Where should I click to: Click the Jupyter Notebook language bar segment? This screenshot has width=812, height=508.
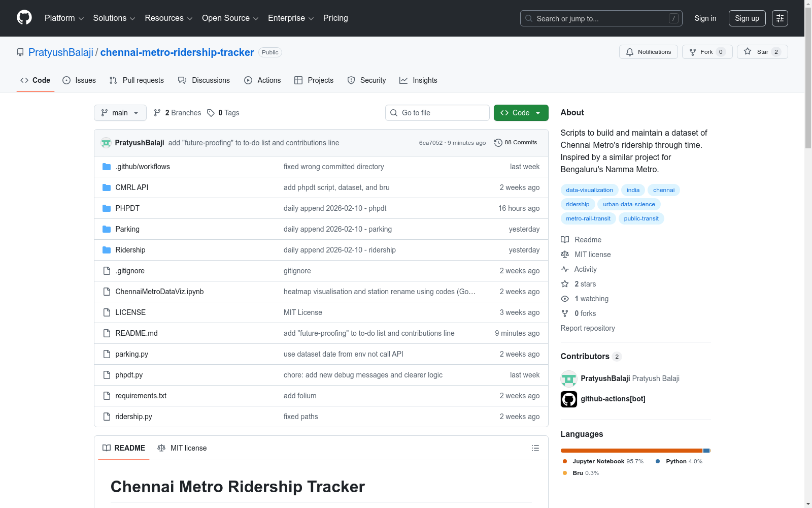(631, 451)
